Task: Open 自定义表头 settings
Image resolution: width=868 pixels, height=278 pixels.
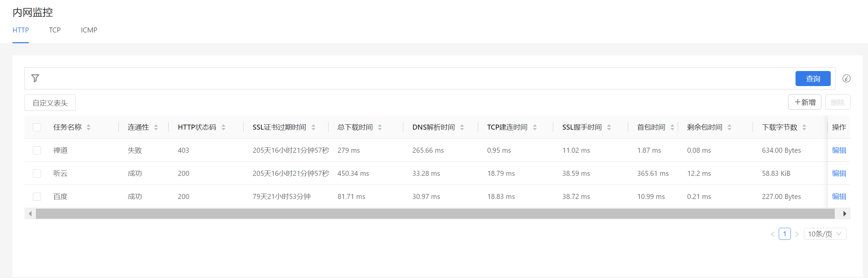Action: (50, 102)
